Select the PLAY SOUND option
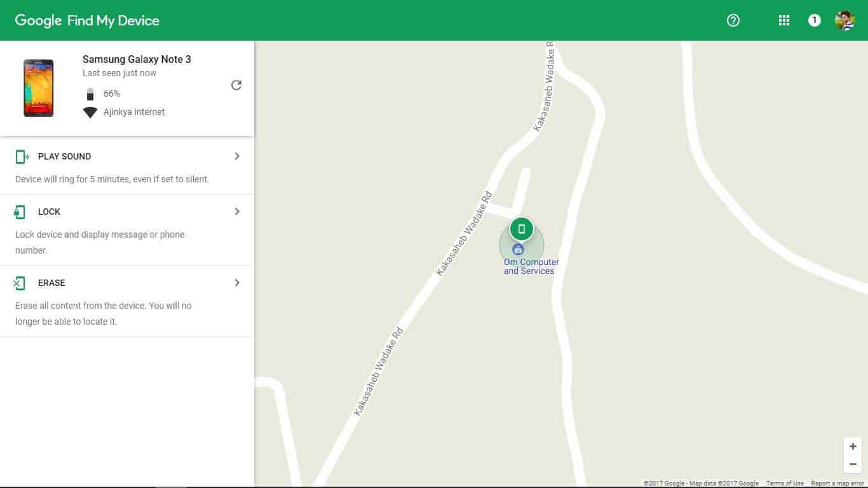This screenshot has width=868, height=488. (127, 166)
